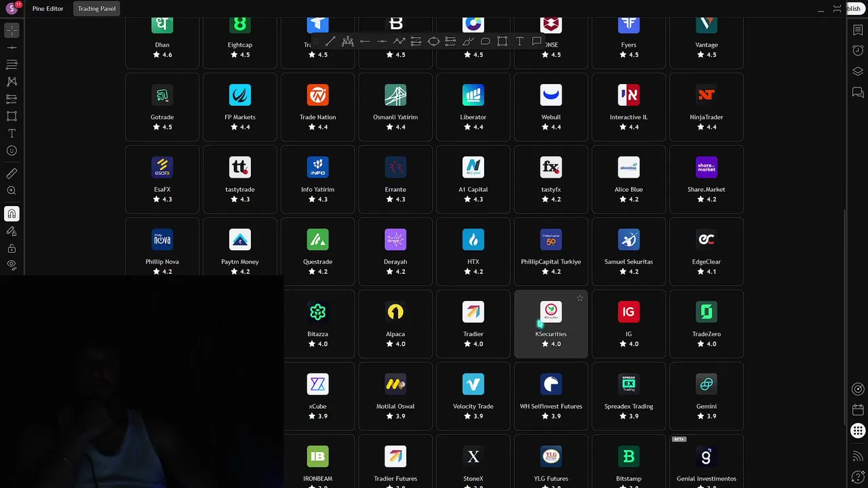Image resolution: width=868 pixels, height=488 pixels.
Task: Choose the Velocity Trade broker
Action: point(473,396)
